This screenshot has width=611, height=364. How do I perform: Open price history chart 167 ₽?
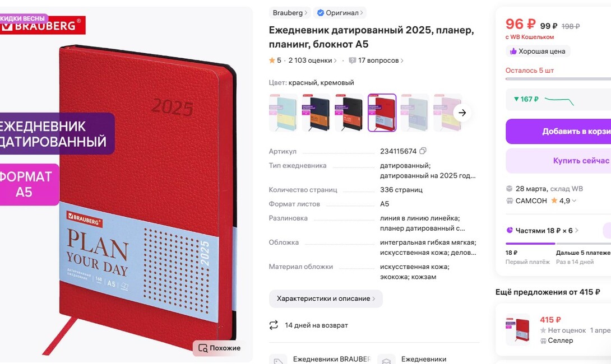[558, 99]
